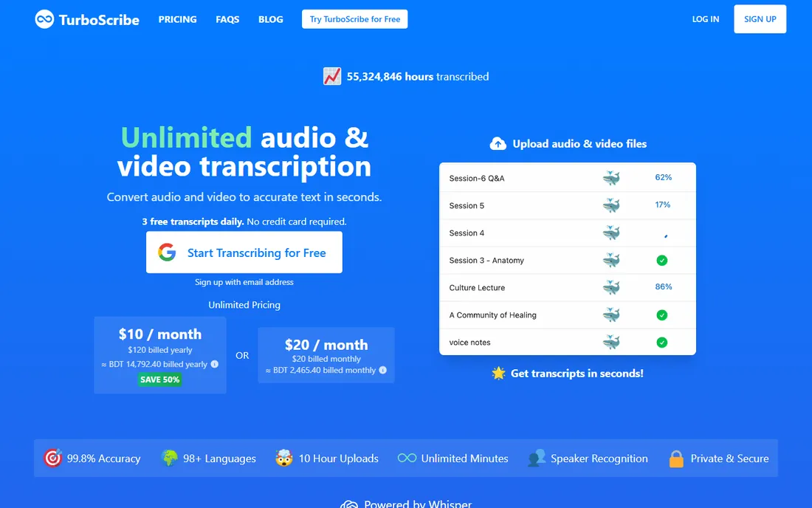812x508 pixels.
Task: Go to the BLOG page
Action: point(271,19)
